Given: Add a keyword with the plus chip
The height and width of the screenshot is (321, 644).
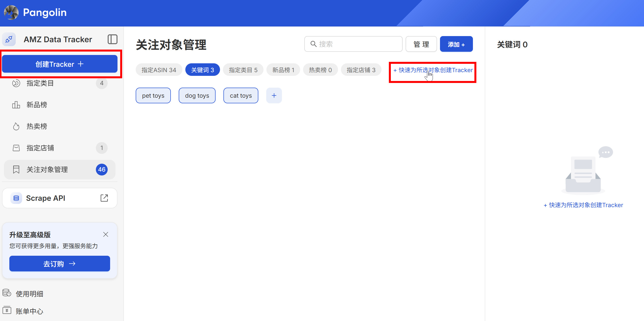Looking at the screenshot, I should click(274, 96).
